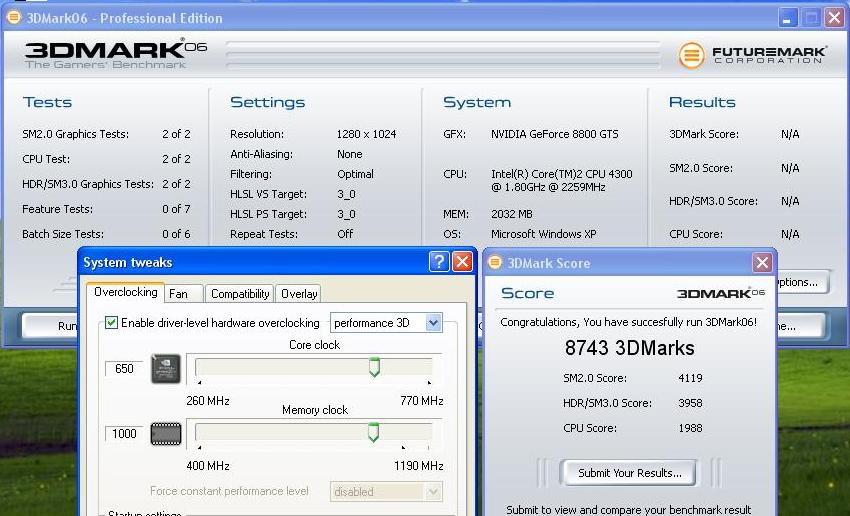Click the 3DMark Score window orange icon
The height and width of the screenshot is (516, 850).
tap(494, 263)
